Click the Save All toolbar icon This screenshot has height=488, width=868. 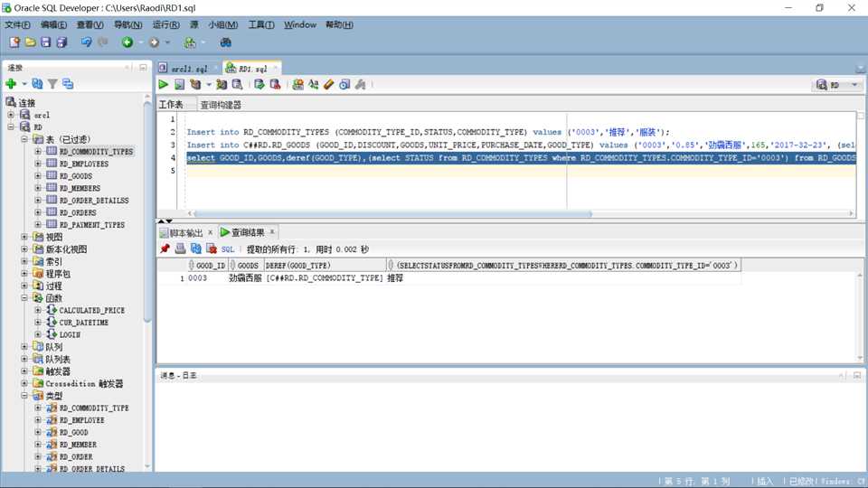(x=61, y=42)
